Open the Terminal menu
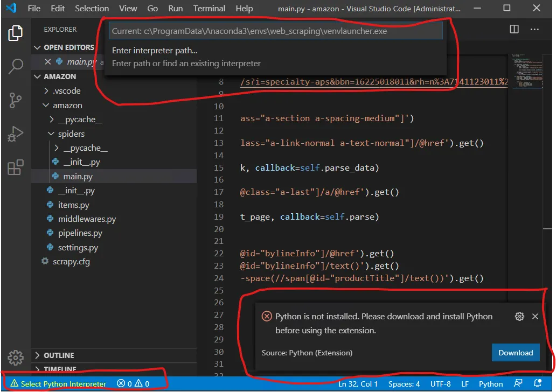Viewport: 556px width, 392px height. point(209,8)
